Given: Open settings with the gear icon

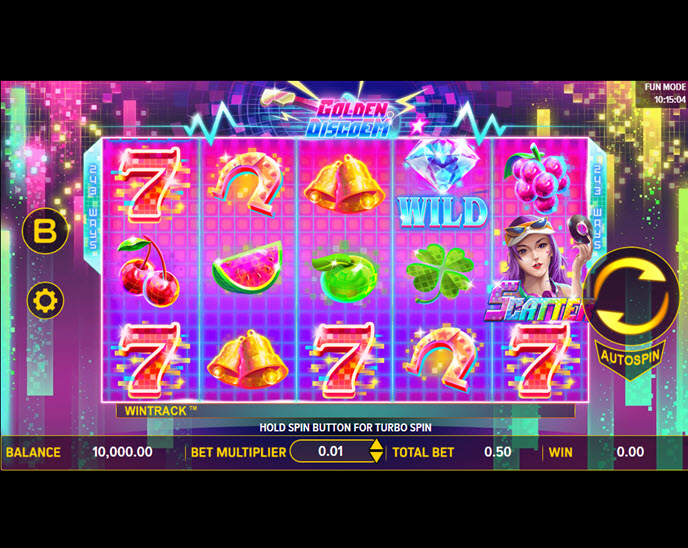Looking at the screenshot, I should pyautogui.click(x=45, y=301).
